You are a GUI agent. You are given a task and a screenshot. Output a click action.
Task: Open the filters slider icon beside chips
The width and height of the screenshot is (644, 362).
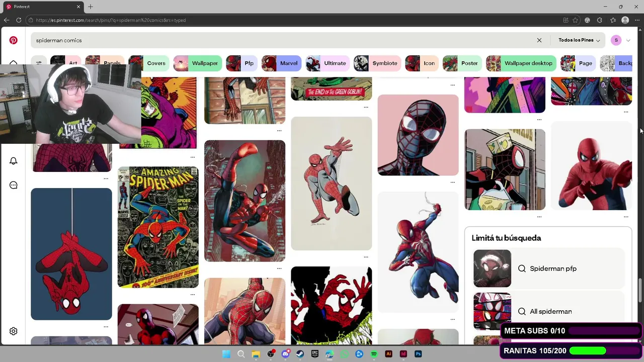point(39,63)
